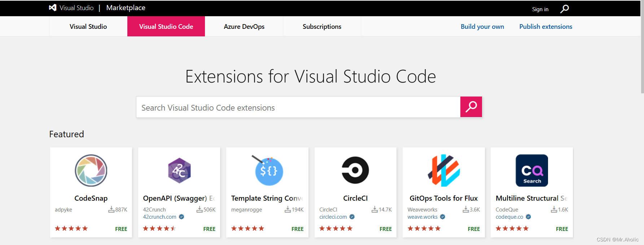This screenshot has width=644, height=245.
Task: Click verified badge next to weave.works
Action: pyautogui.click(x=443, y=217)
